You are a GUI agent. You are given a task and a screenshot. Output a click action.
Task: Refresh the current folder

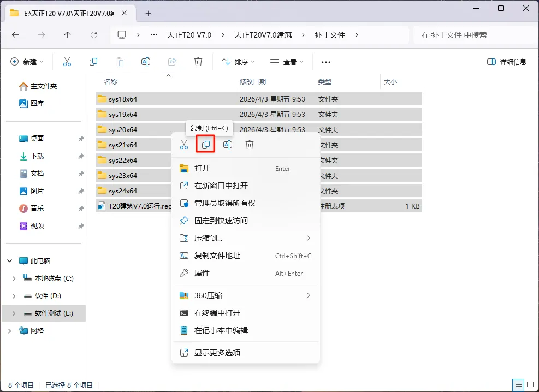click(94, 35)
